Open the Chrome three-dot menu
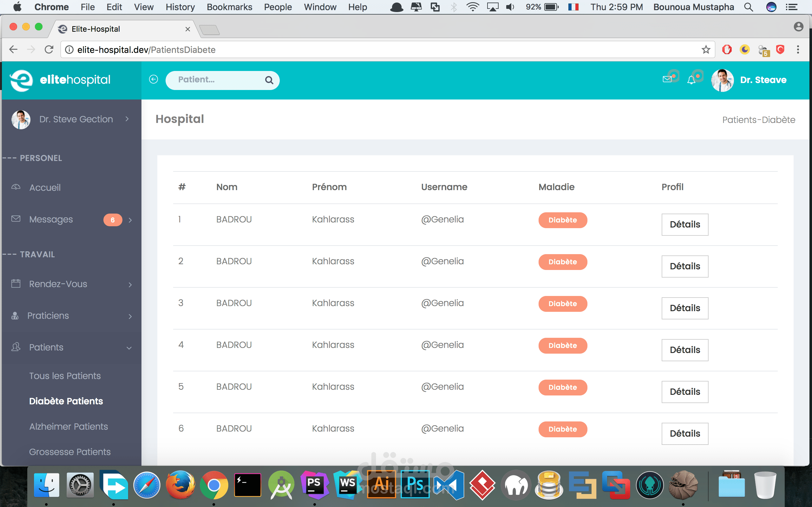The image size is (812, 507). coord(798,50)
